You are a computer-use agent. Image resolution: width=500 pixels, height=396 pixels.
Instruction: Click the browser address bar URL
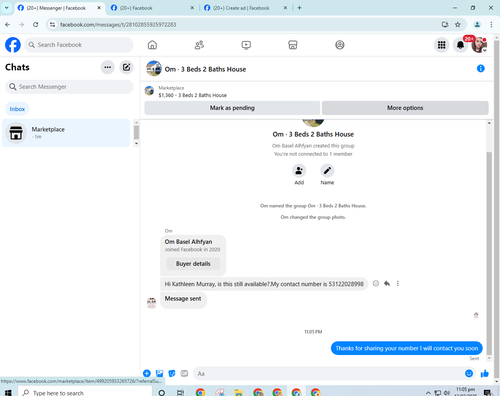tap(118, 25)
